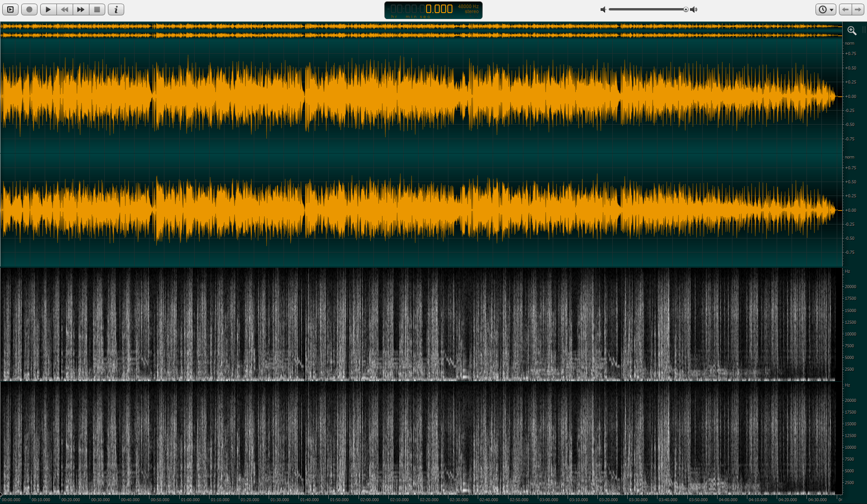Click the 'norm' label of the upper channel
This screenshot has width=867, height=504.
click(849, 43)
